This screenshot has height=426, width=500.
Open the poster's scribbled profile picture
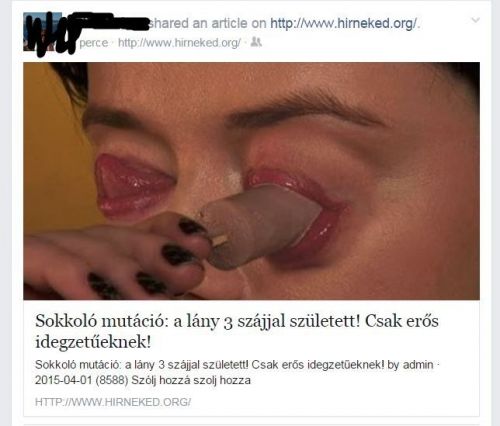click(x=42, y=32)
